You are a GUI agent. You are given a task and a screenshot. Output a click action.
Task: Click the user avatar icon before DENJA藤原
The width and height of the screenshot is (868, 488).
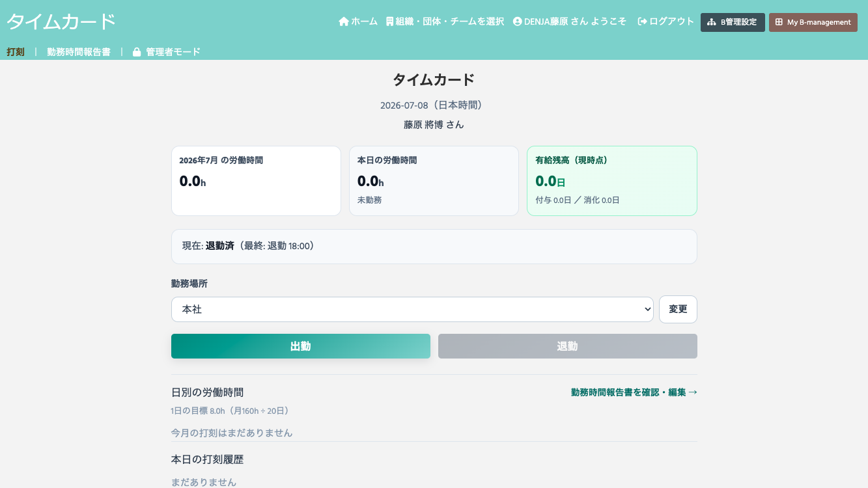pos(518,21)
